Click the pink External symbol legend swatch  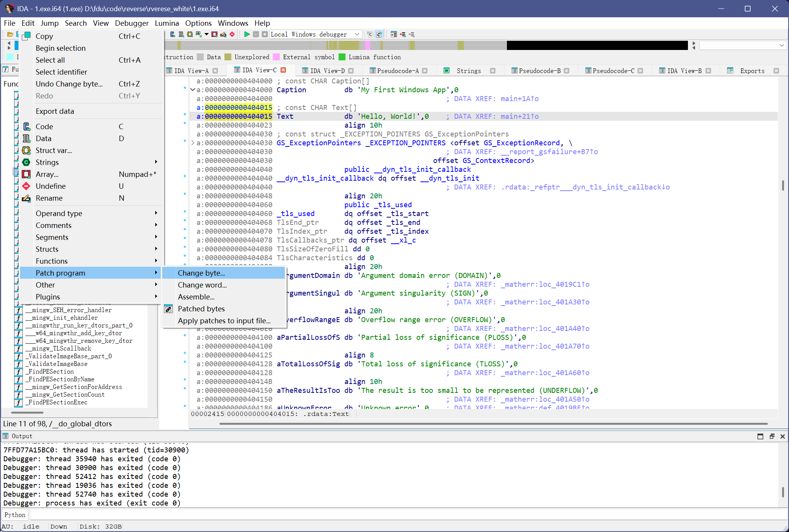pyautogui.click(x=276, y=57)
